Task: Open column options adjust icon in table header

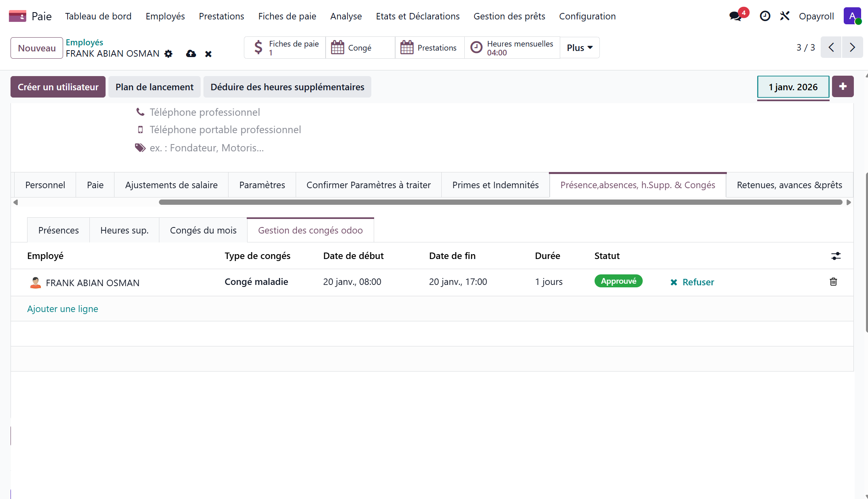Action: tap(836, 256)
